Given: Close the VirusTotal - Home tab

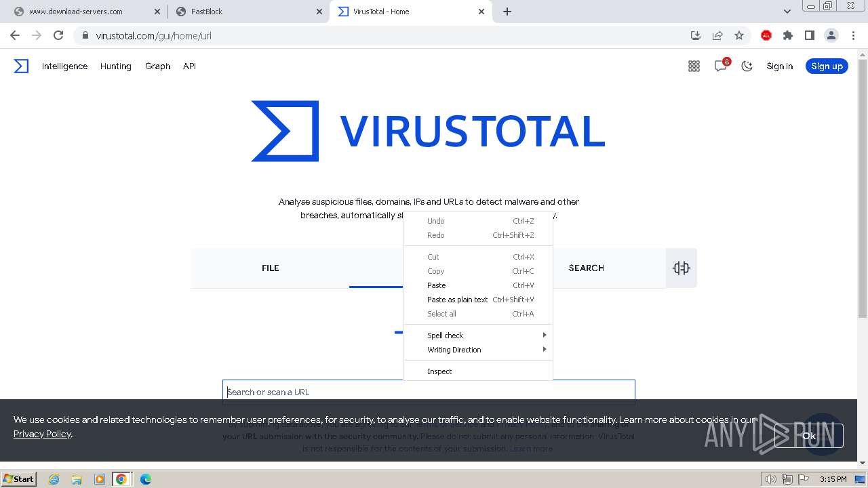Looking at the screenshot, I should (481, 12).
